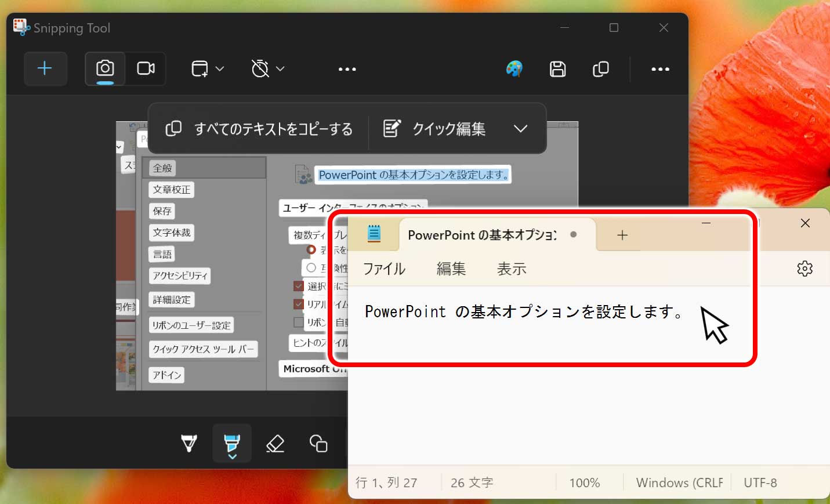Click highlighted text PowerPoint の基本オプションを設定します

[x=413, y=175]
